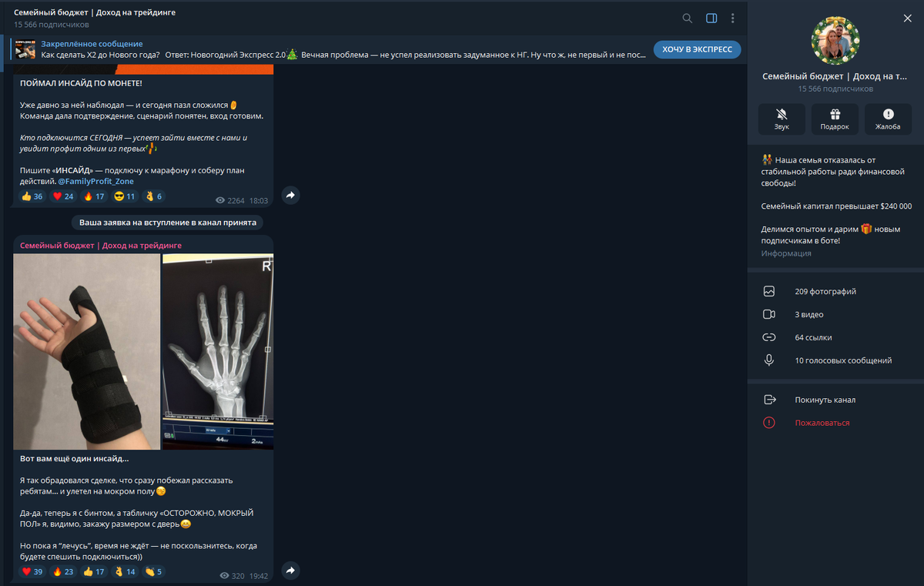Add fire reaction showing 23
924x586 pixels.
click(62, 572)
